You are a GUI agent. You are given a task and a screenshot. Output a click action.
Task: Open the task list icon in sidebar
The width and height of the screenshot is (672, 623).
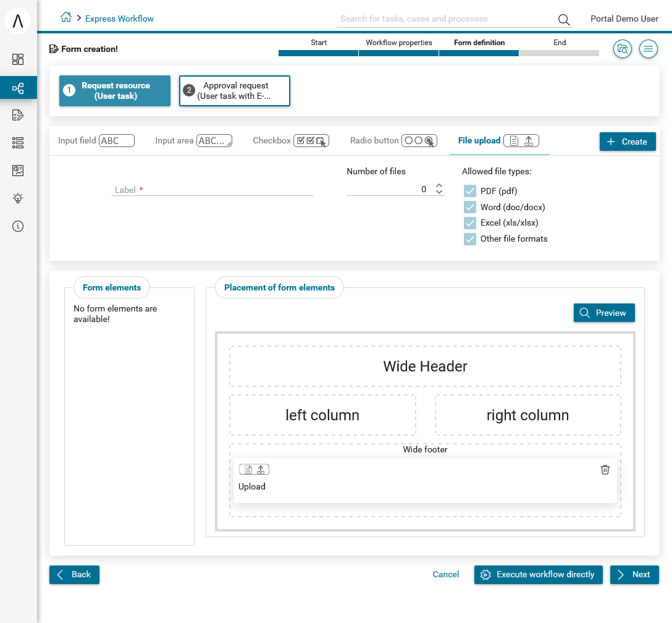pyautogui.click(x=18, y=143)
